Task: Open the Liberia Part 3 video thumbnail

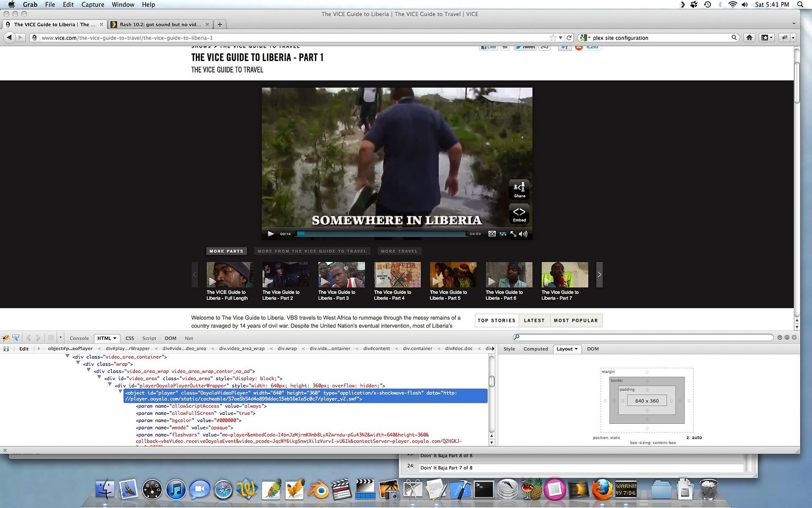Action: [x=341, y=275]
